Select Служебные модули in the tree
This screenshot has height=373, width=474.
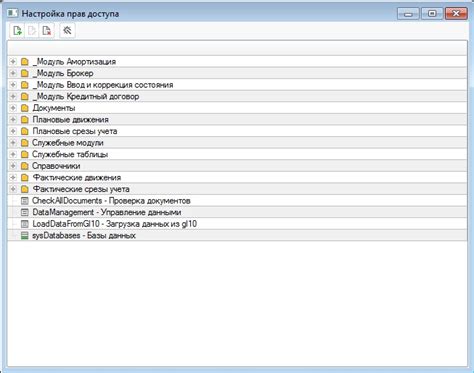68,143
